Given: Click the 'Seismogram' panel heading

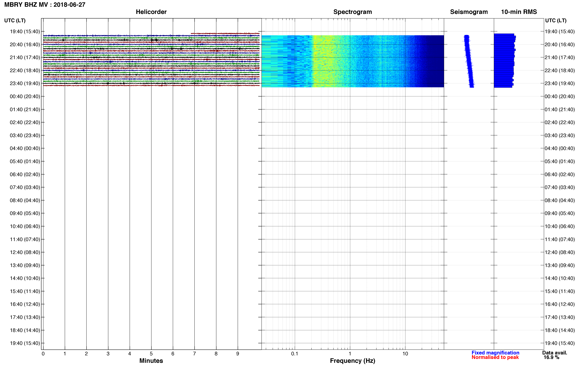Looking at the screenshot, I should click(x=469, y=12).
